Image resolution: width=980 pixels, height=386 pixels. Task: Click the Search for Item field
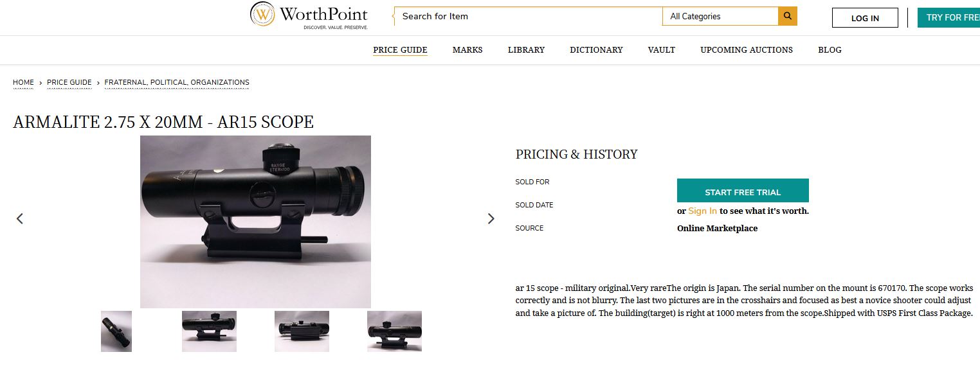pos(527,16)
